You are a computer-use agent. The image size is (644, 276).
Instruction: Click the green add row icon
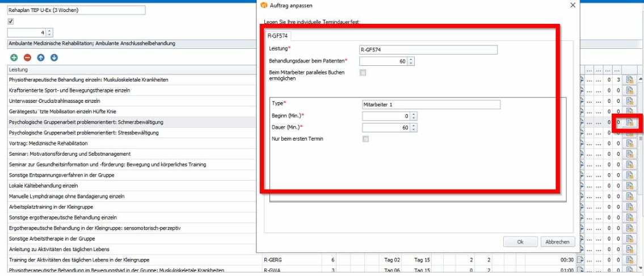14,58
